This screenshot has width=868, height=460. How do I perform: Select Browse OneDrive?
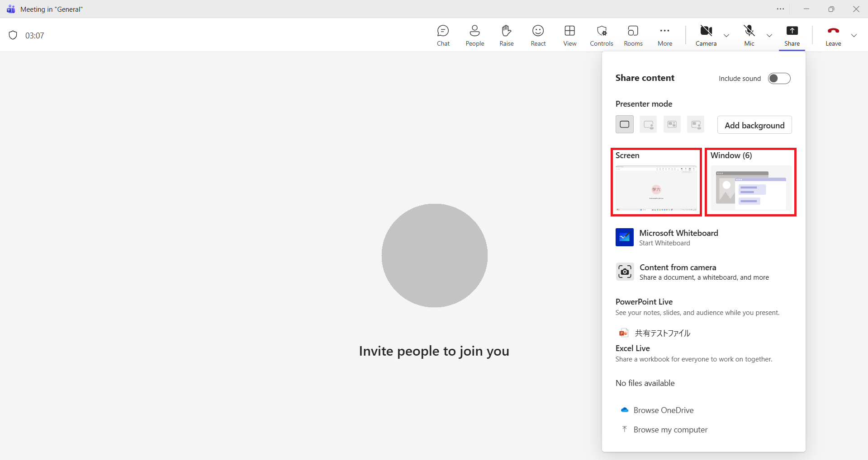(663, 410)
